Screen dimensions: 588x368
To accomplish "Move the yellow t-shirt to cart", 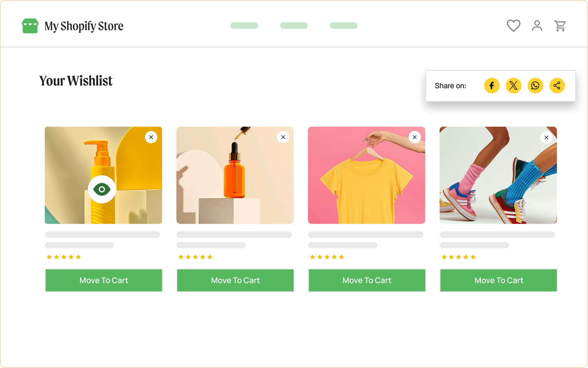I will point(367,280).
